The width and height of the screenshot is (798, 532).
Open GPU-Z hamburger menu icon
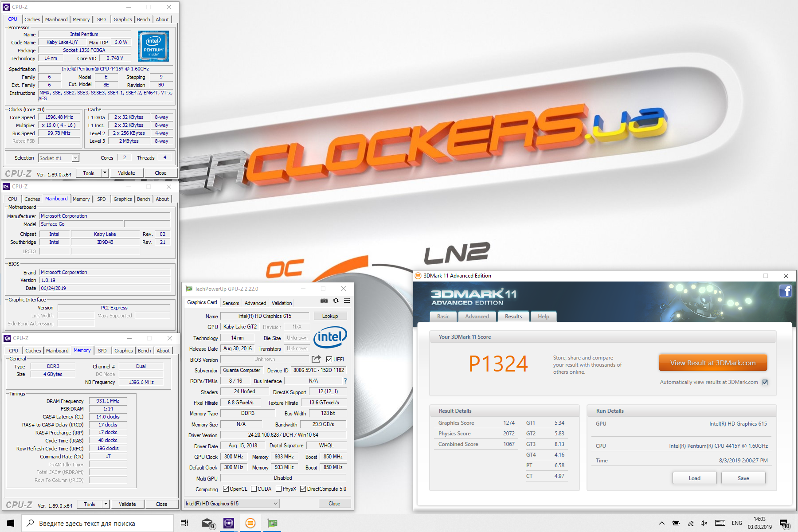(x=347, y=301)
